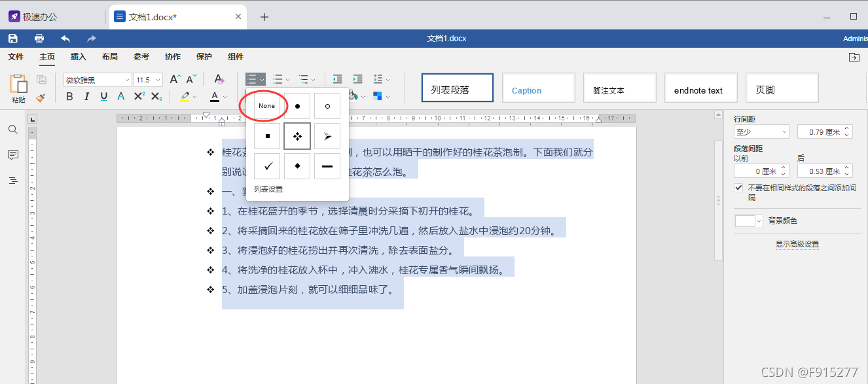Click the 0.53 厘米 spacing after field
Screen dimensions: 868x384
(825, 171)
